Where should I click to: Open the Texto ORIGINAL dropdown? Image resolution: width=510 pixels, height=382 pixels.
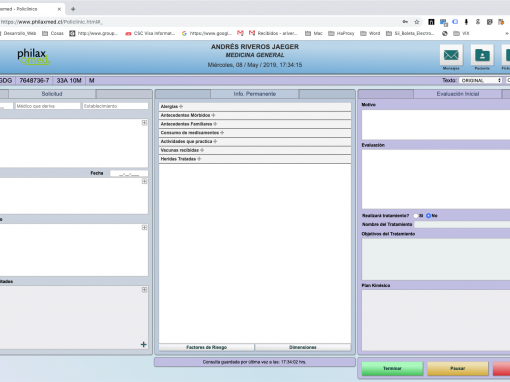point(480,80)
